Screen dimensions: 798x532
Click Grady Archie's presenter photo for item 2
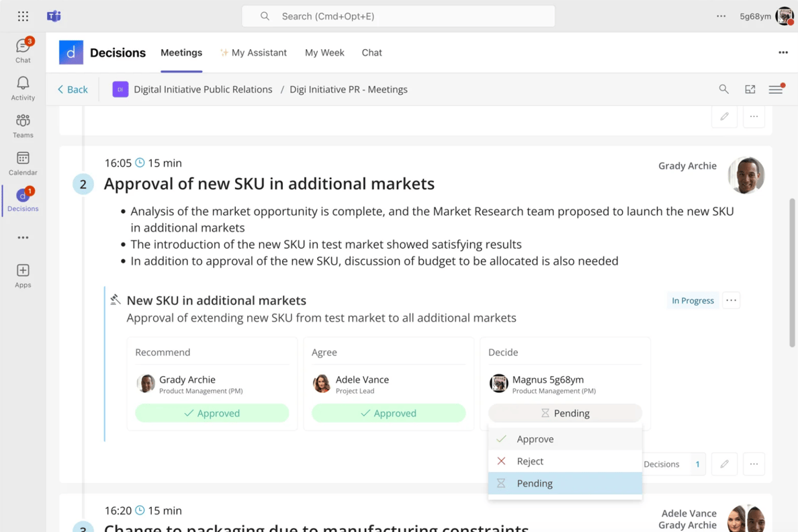coord(746,175)
